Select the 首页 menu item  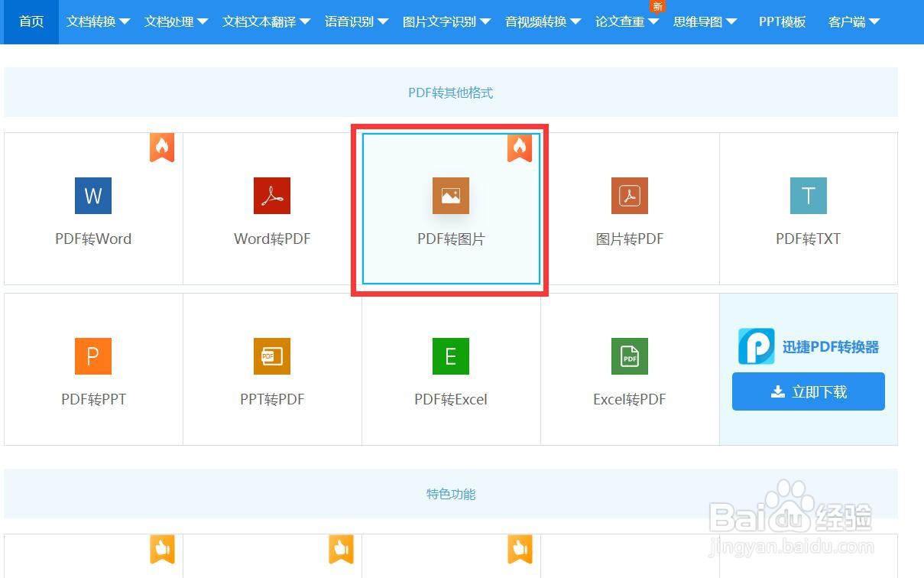pos(31,21)
